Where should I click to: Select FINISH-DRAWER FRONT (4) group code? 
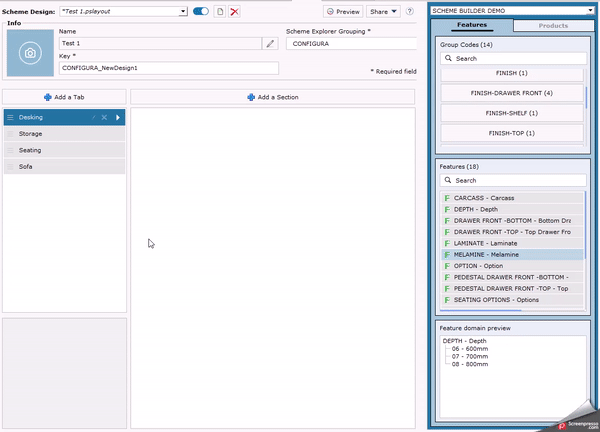coord(512,93)
